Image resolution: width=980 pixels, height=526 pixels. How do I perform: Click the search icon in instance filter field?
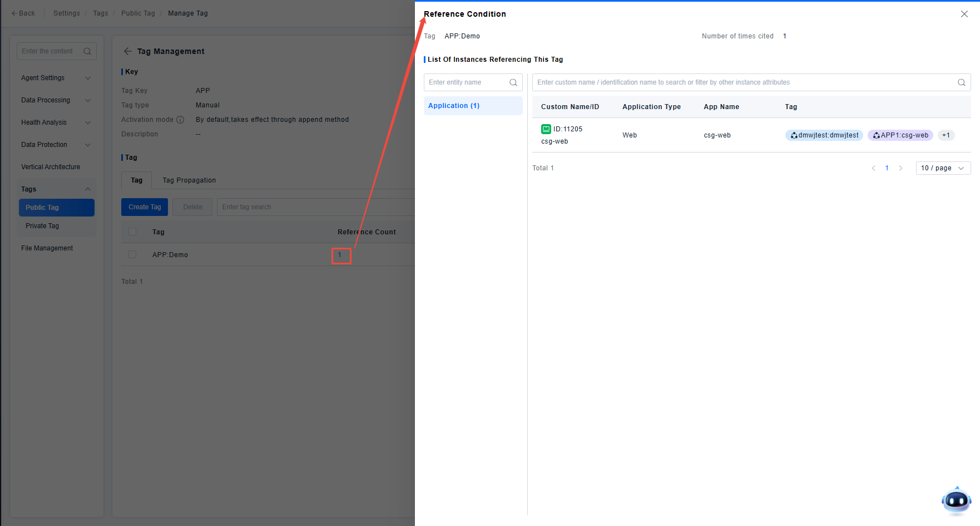(x=961, y=82)
